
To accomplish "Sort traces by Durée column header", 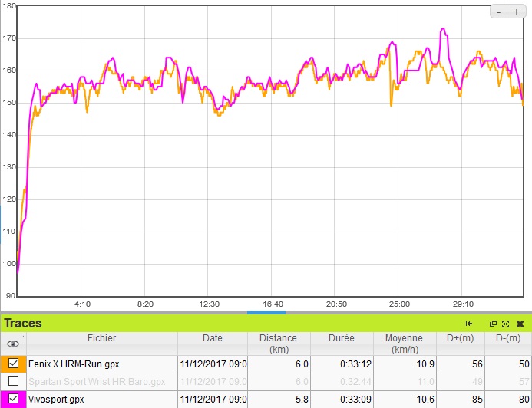I will [x=342, y=338].
